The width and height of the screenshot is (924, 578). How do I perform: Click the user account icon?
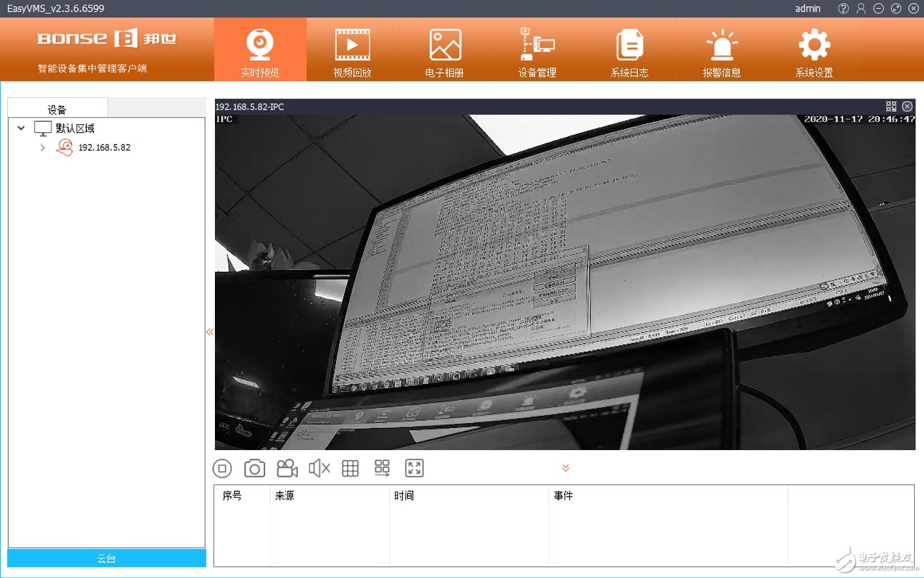861,9
